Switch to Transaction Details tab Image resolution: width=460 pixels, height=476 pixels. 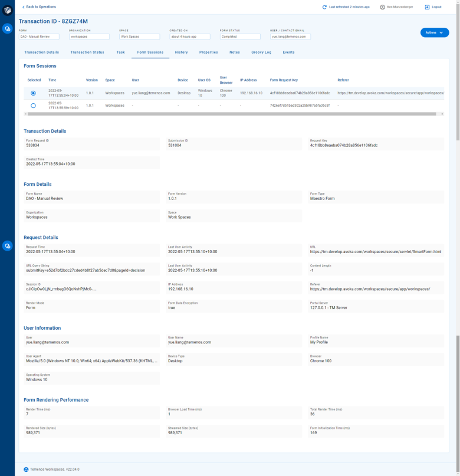pyautogui.click(x=41, y=52)
